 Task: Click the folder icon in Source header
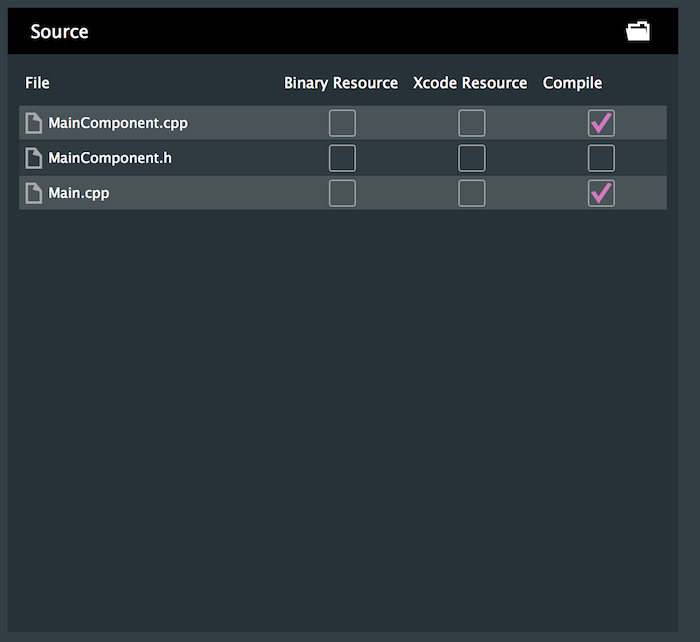click(638, 32)
